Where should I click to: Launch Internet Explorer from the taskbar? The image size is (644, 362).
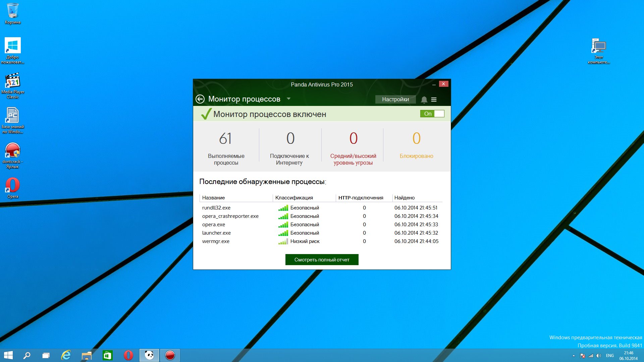pos(66,355)
